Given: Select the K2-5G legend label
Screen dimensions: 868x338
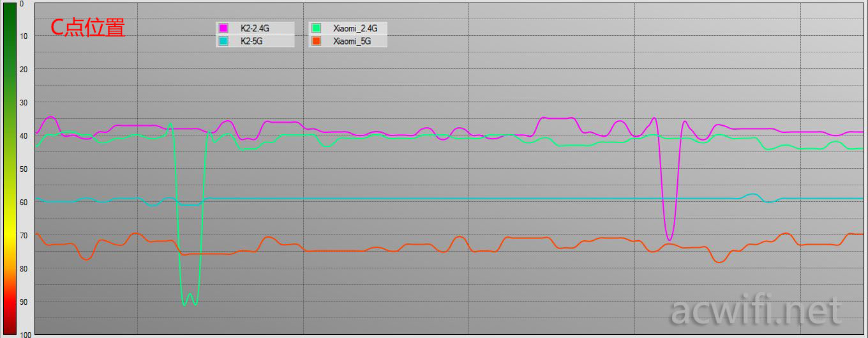Looking at the screenshot, I should 252,41.
